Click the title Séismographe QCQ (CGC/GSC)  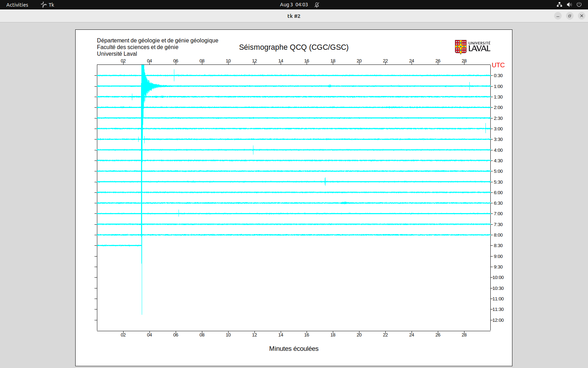point(294,47)
